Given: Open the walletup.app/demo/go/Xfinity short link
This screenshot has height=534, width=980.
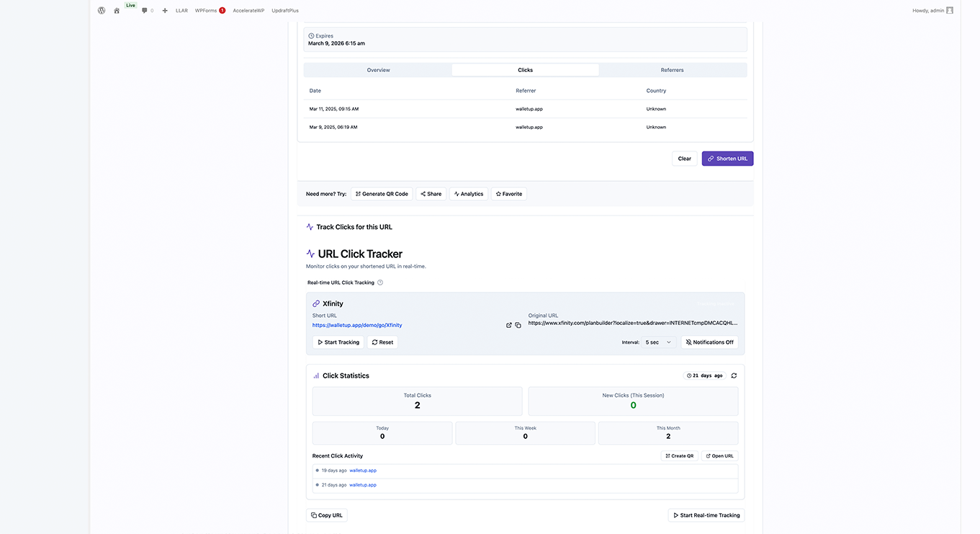Looking at the screenshot, I should (357, 325).
